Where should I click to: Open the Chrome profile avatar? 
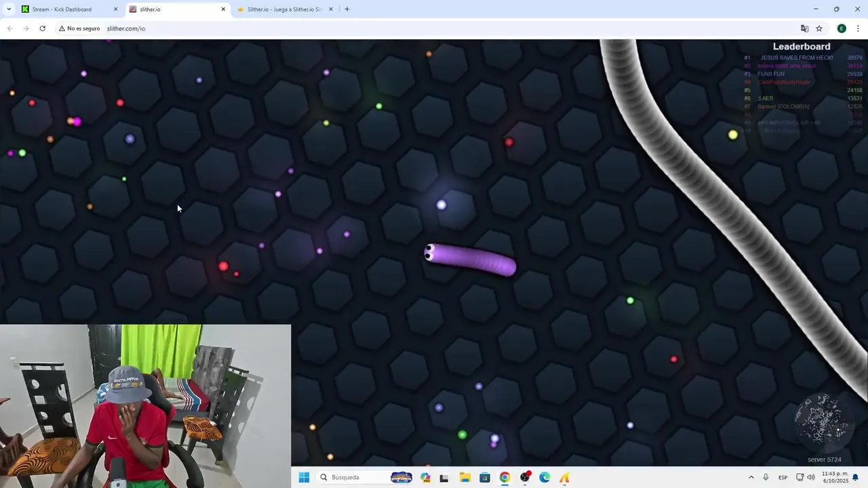point(842,28)
